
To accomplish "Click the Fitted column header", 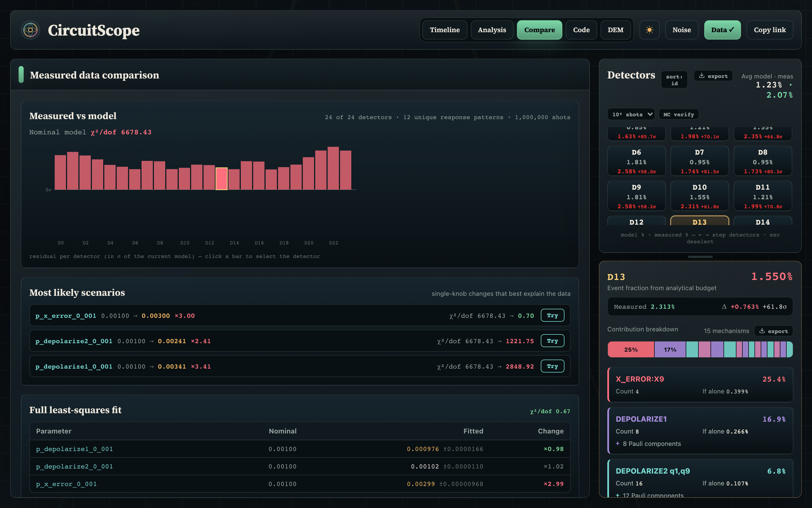I will (x=473, y=431).
